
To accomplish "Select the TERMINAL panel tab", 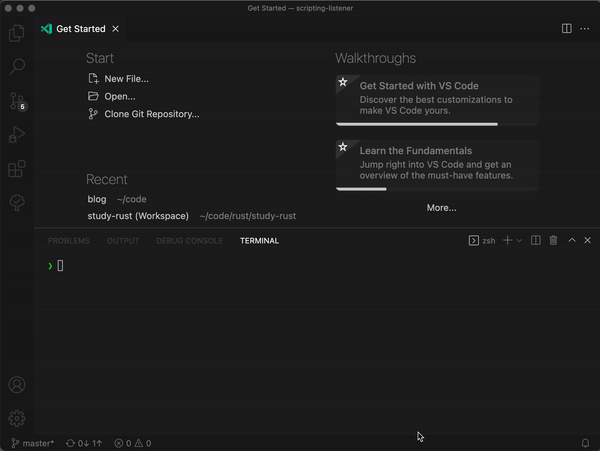I will coord(259,241).
